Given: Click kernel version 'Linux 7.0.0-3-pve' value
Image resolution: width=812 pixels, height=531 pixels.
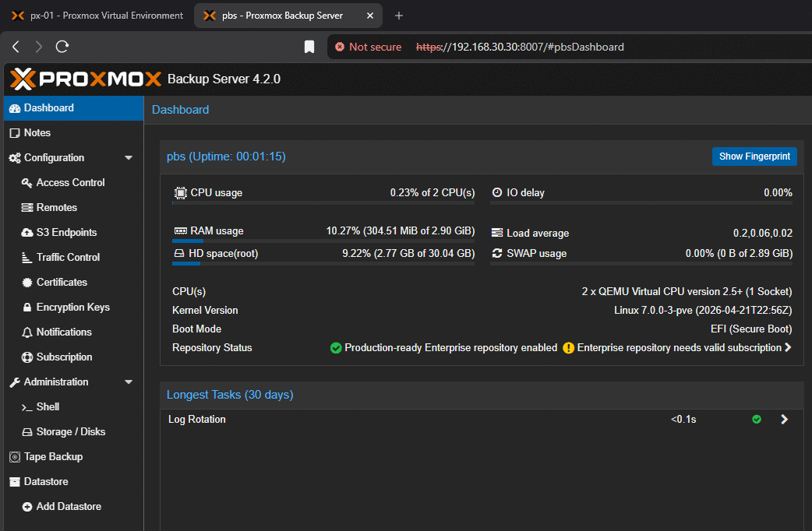Looking at the screenshot, I should pos(703,310).
